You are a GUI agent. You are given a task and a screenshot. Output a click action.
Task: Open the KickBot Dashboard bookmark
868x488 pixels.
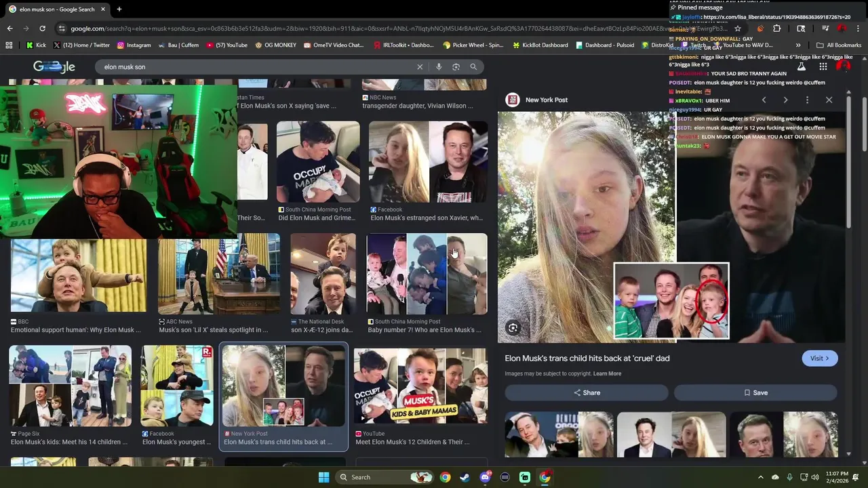tap(540, 45)
